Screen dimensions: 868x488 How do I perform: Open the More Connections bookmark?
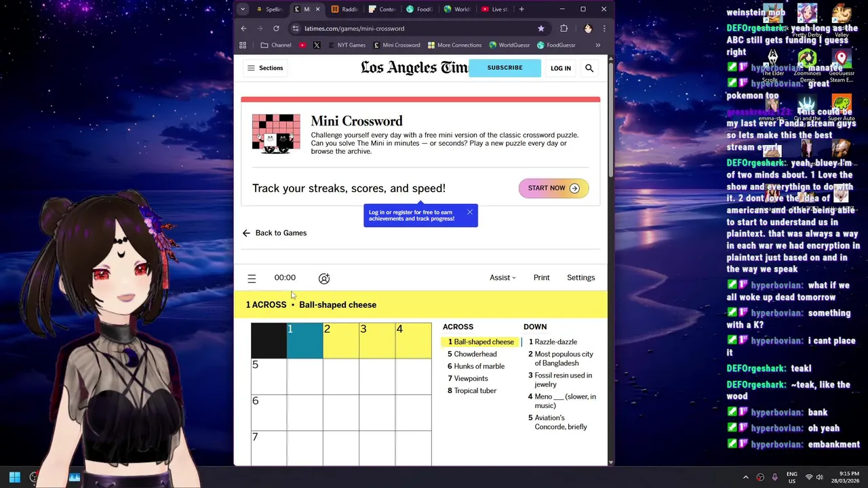[x=454, y=45]
